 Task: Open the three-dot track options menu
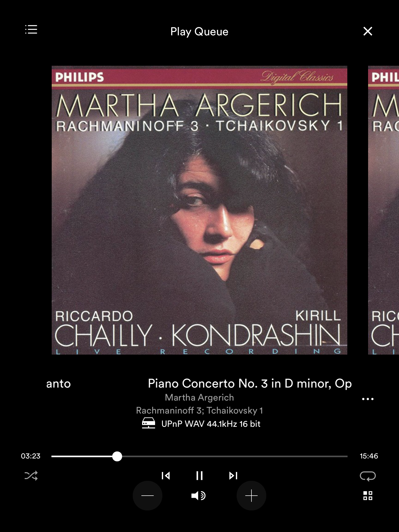point(368,399)
